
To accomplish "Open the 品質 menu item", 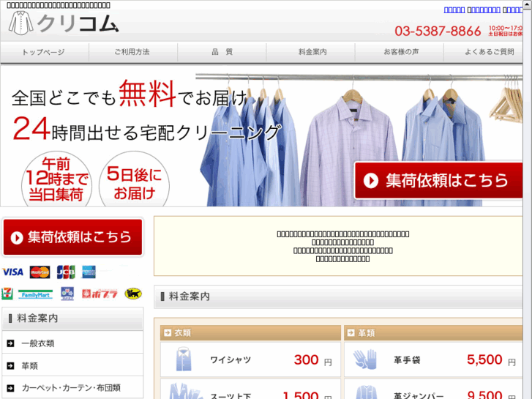I will coord(222,52).
